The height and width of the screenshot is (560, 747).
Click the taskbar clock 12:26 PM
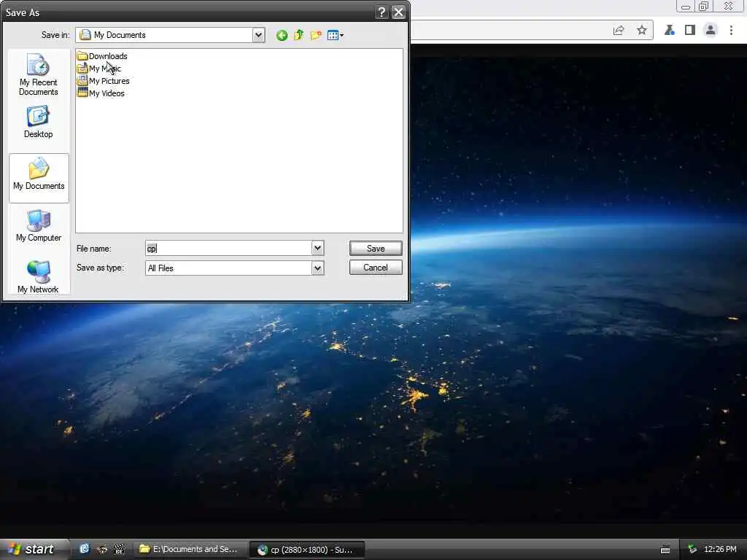(x=720, y=549)
